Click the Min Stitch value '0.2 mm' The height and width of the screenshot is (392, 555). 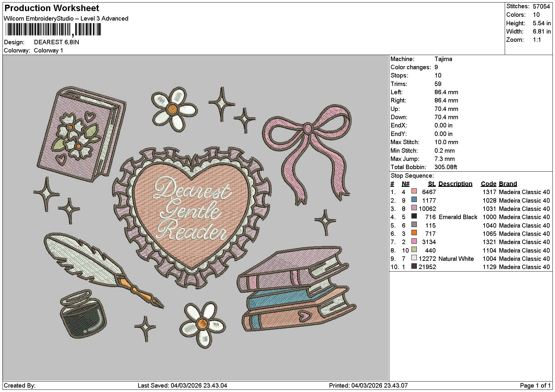tap(445, 151)
